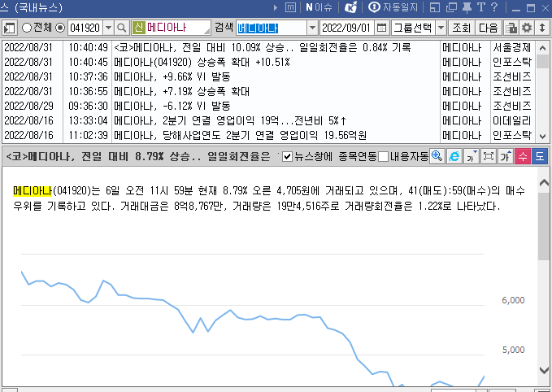Click time cell 10:37:36
Image resolution: width=552 pixels, height=392 pixels.
pyautogui.click(x=88, y=76)
